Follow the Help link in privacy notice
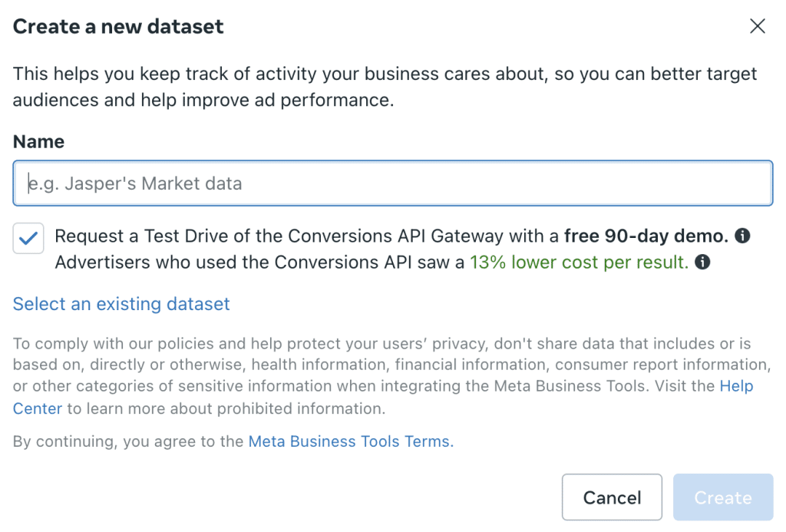This screenshot has width=786, height=532. coord(736,386)
